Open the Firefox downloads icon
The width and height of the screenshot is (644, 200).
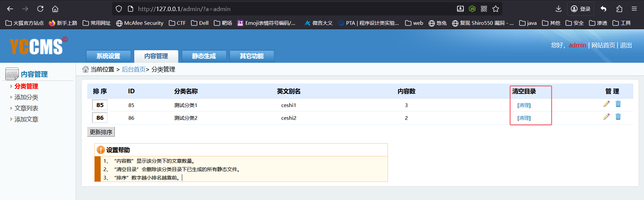(x=558, y=9)
